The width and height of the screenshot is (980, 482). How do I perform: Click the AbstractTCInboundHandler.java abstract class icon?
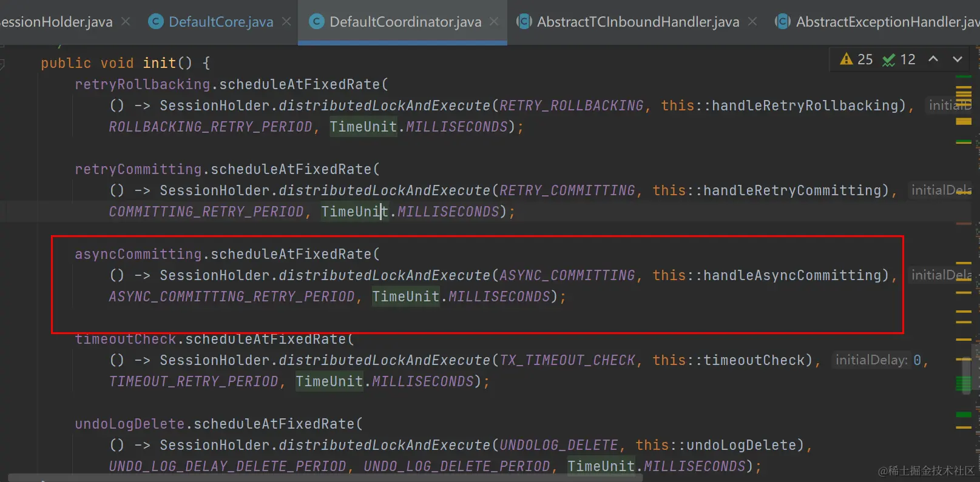click(524, 22)
